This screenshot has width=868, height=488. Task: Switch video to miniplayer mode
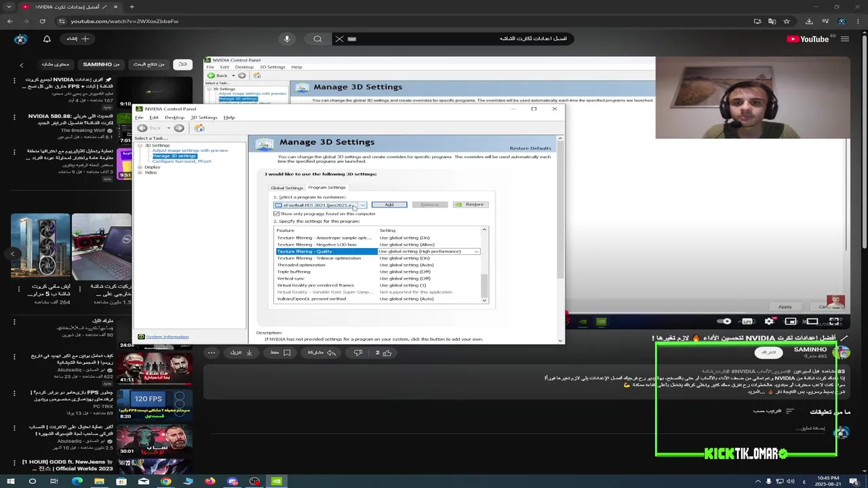point(790,321)
